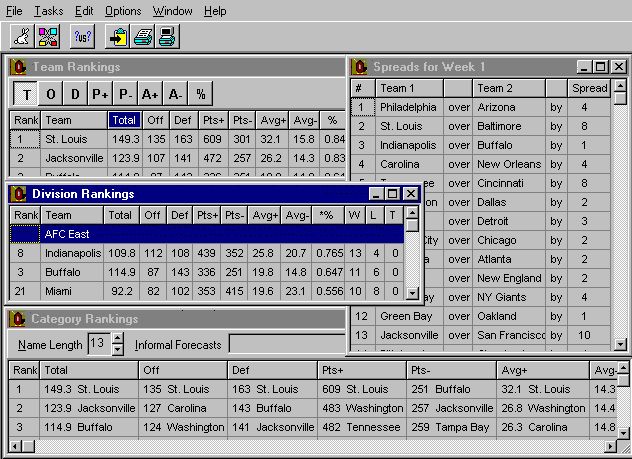Click San Francisco in the Spreads list
Screen dimensions: 632x459
[511, 335]
